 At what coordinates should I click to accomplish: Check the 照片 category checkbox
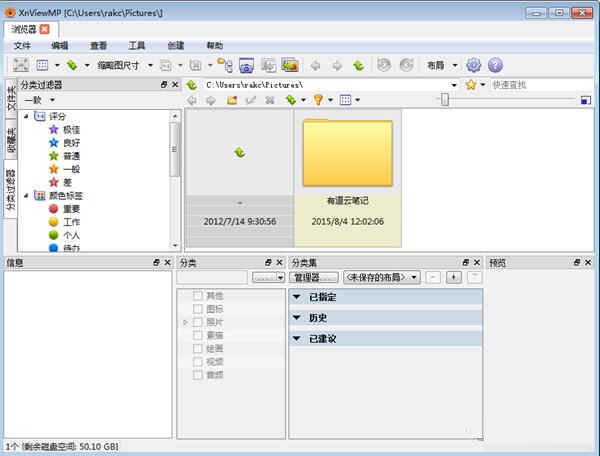[198, 323]
